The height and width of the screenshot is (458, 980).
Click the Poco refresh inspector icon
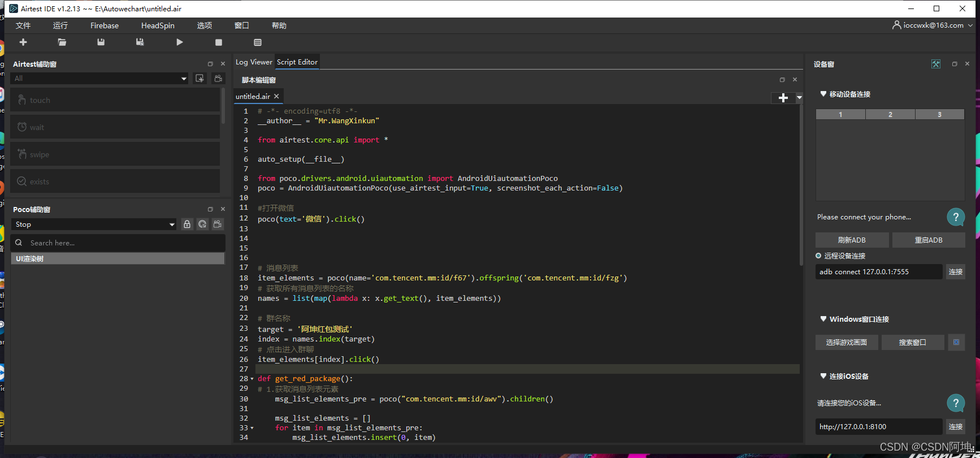[202, 224]
